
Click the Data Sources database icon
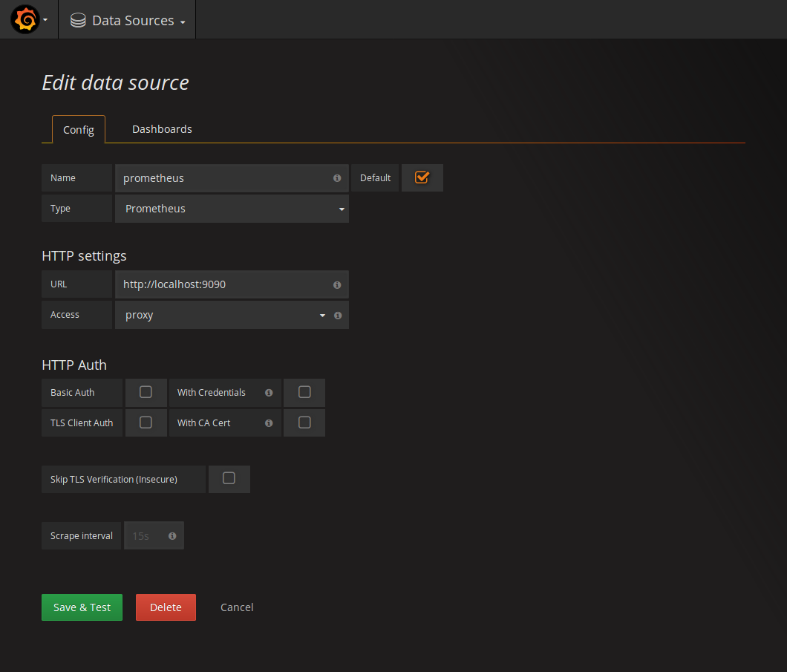point(78,20)
